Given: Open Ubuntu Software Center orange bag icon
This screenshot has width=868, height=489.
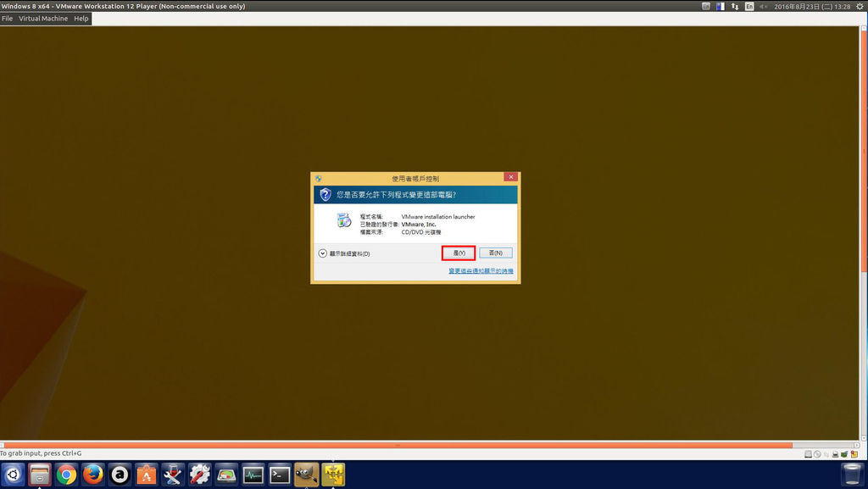Looking at the screenshot, I should [x=146, y=475].
